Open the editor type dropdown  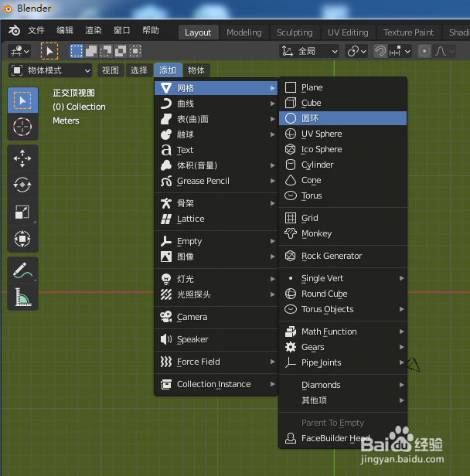pos(20,51)
